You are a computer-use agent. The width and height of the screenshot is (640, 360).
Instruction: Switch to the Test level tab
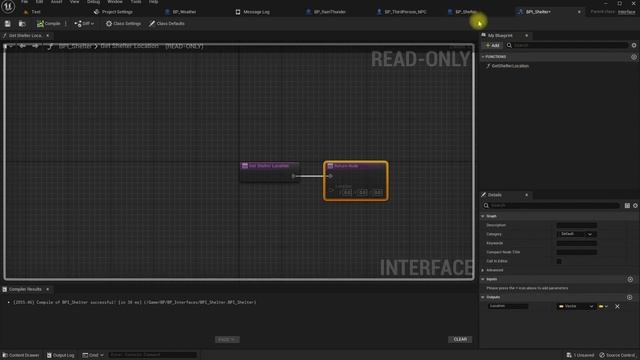pos(33,12)
